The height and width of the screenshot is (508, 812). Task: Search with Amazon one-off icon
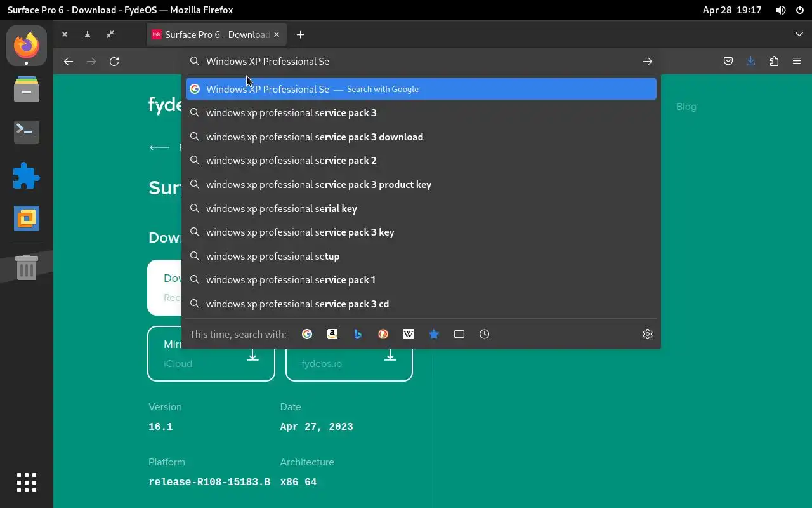point(332,334)
